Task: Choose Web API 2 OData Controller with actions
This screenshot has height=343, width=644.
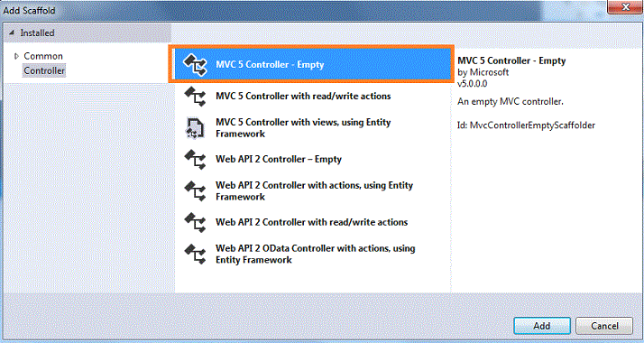Action: click(x=312, y=254)
